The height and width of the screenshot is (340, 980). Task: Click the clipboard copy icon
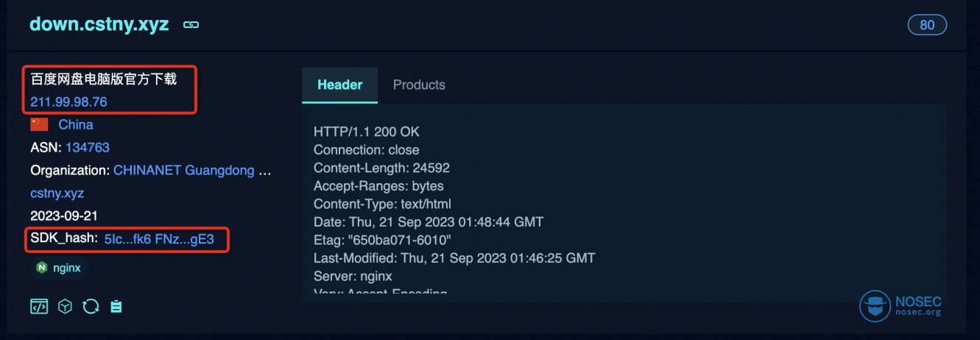click(x=116, y=307)
